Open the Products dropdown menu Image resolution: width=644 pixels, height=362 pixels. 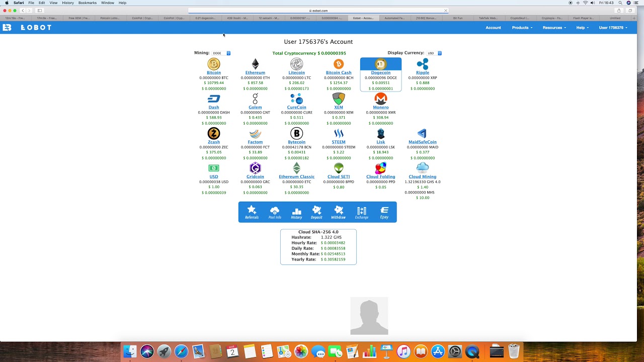click(x=522, y=28)
